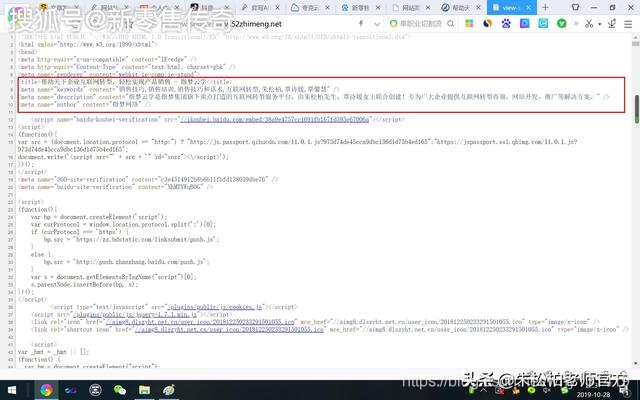Click the scrollbar up arrow

tap(636, 38)
